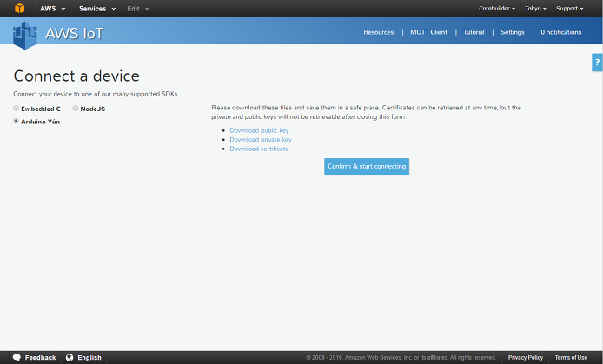Viewport: 603px width, 364px height.
Task: Open Terms of Use link in footer
Action: point(571,357)
